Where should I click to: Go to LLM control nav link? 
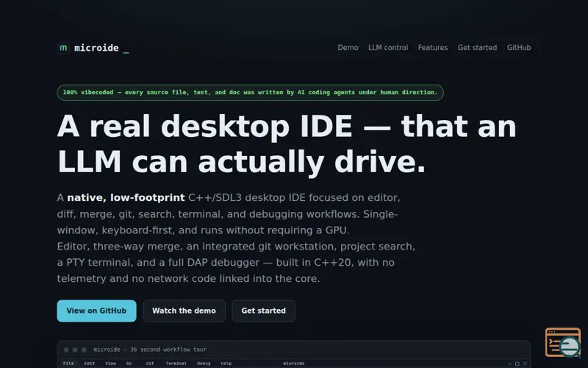click(x=388, y=48)
